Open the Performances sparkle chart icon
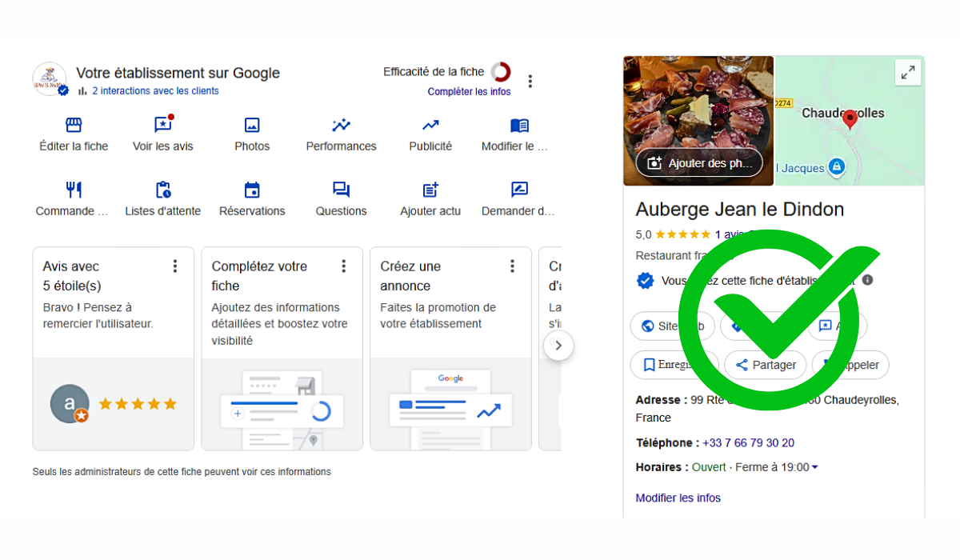960x560 pixels. tap(341, 126)
